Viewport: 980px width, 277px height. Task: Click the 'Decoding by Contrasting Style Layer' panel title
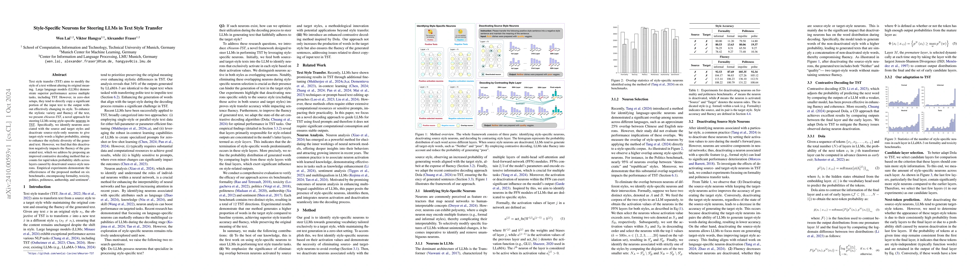(500, 82)
